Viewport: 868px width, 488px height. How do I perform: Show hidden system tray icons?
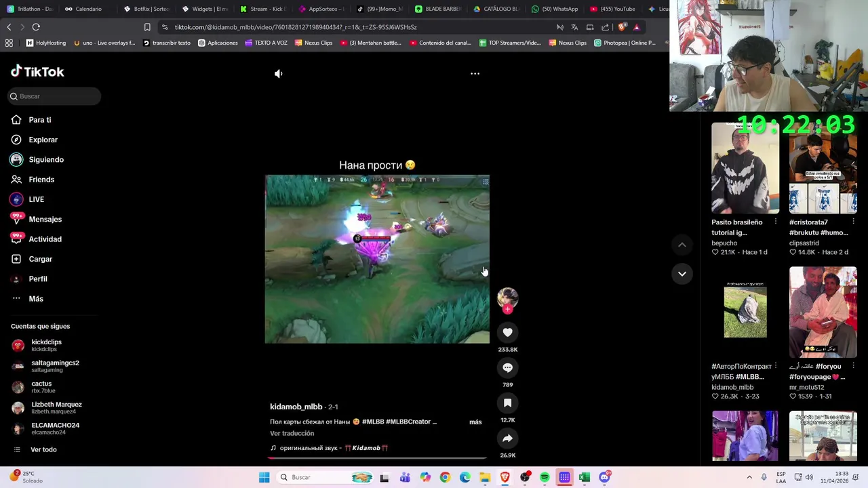pos(749,477)
